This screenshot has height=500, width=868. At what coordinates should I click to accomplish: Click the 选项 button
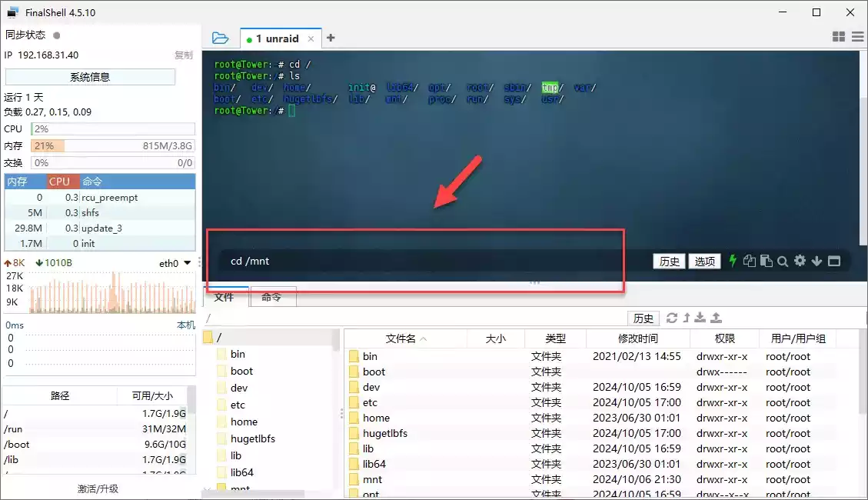coord(705,262)
